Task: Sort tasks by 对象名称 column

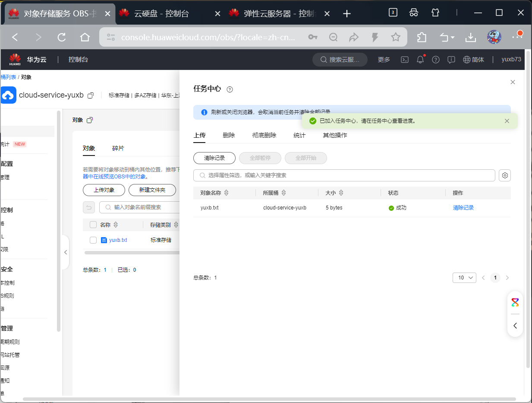Action: [x=226, y=193]
